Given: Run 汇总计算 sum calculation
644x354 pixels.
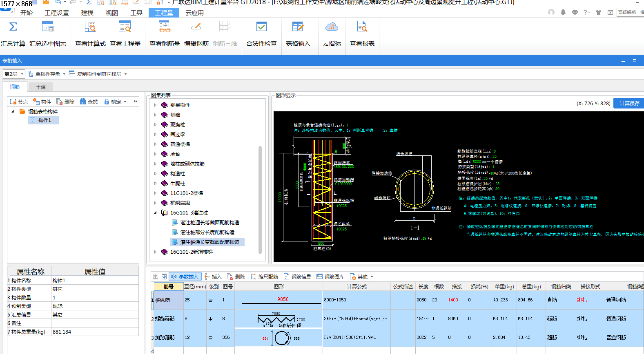Looking at the screenshot, I should pyautogui.click(x=13, y=34).
